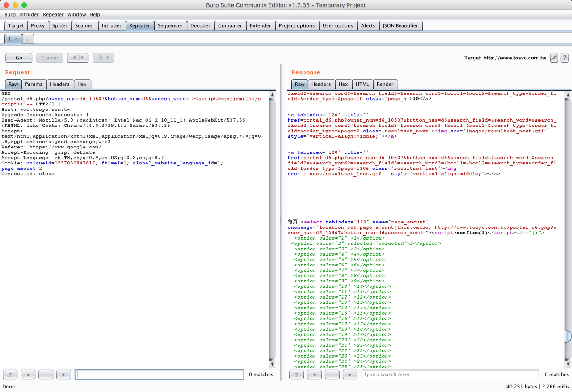Focus the request search input field
The height and width of the screenshot is (392, 572).
[160, 375]
